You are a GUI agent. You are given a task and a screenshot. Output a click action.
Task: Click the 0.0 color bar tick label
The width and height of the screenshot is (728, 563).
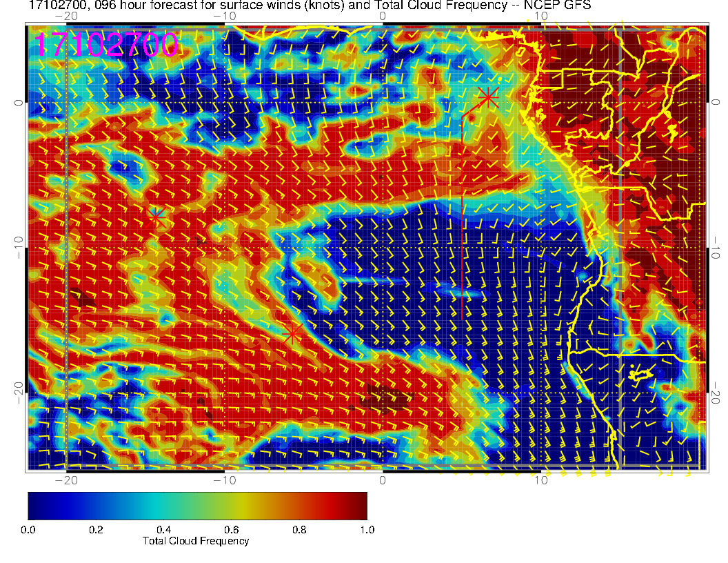(28, 530)
